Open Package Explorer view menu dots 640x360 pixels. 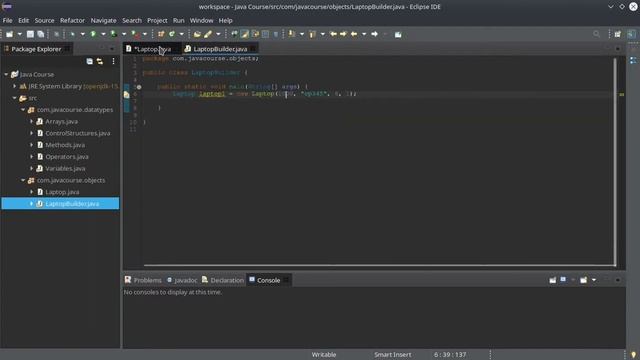[x=113, y=61]
